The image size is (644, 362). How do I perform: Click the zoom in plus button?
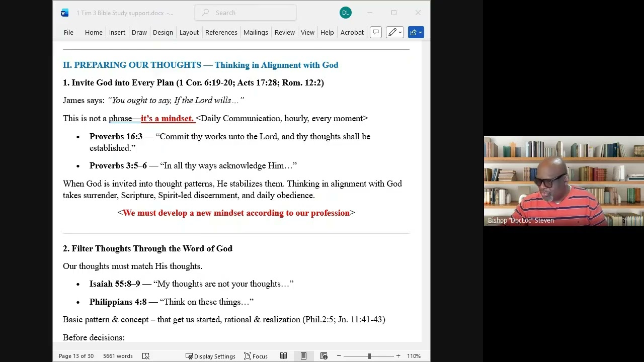point(398,356)
